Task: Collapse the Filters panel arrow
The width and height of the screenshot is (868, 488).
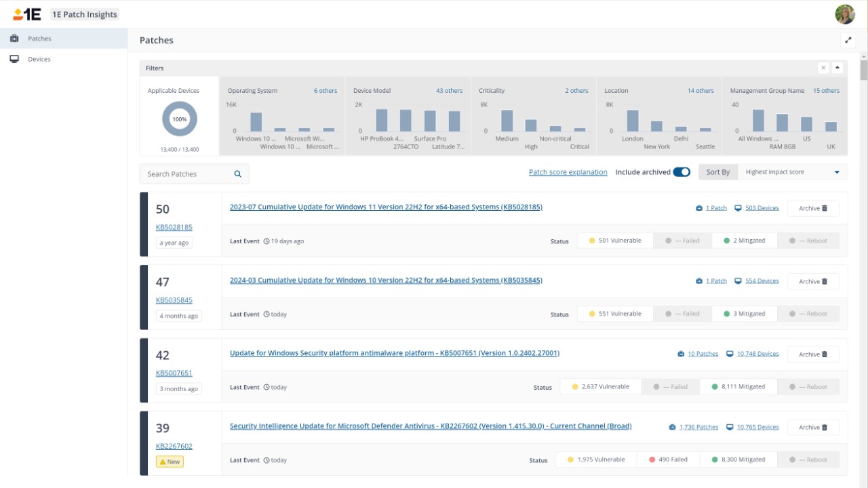Action: click(x=837, y=68)
